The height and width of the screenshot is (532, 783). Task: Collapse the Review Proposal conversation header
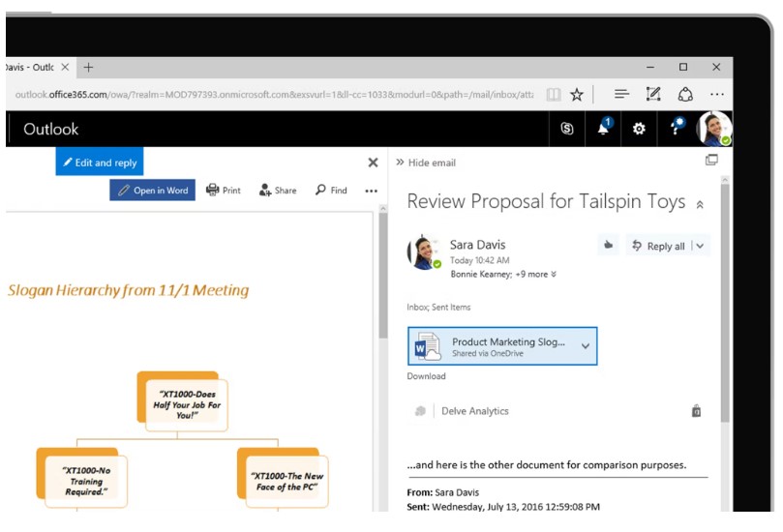tap(700, 205)
